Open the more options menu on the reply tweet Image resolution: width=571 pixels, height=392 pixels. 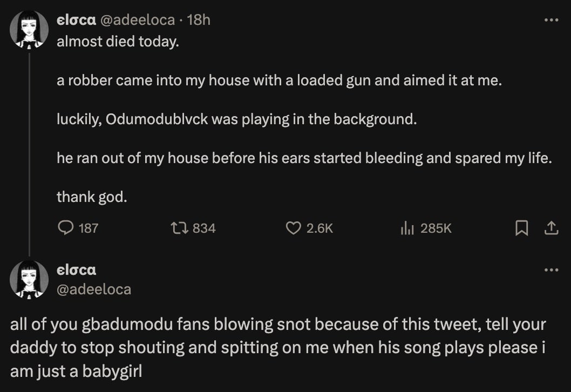click(x=552, y=270)
